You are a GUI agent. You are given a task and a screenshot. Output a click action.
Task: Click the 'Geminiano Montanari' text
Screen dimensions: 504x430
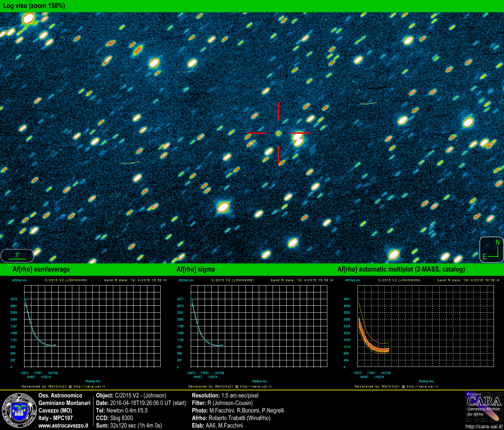coord(64,403)
